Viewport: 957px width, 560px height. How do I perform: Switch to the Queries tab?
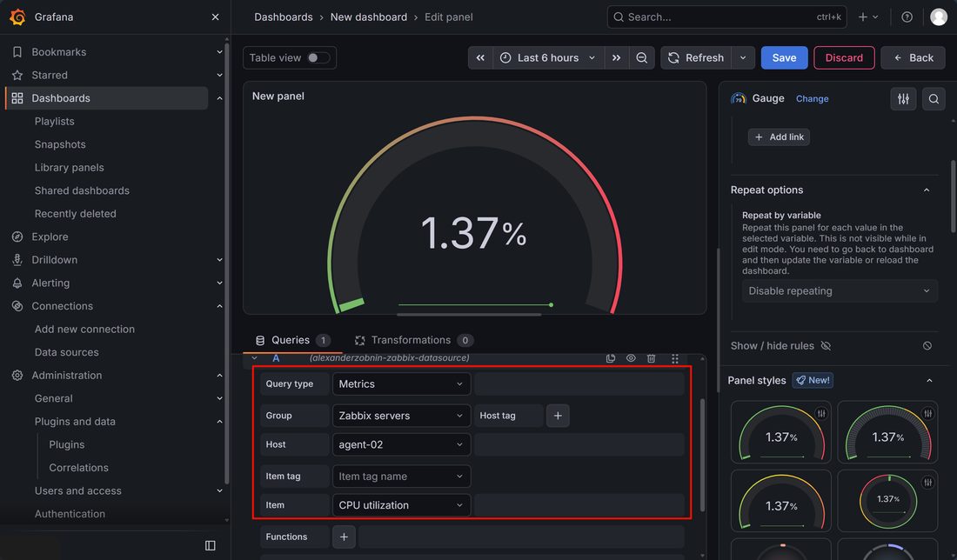tap(293, 340)
